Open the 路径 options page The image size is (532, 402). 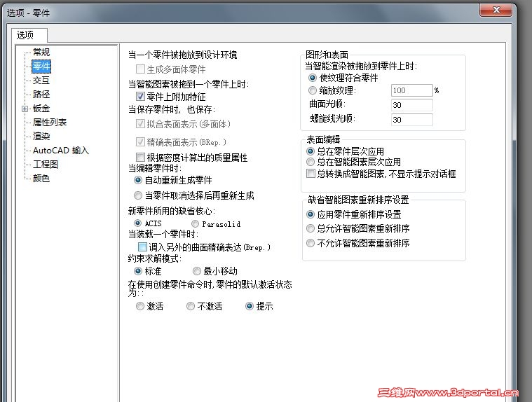[x=41, y=95]
